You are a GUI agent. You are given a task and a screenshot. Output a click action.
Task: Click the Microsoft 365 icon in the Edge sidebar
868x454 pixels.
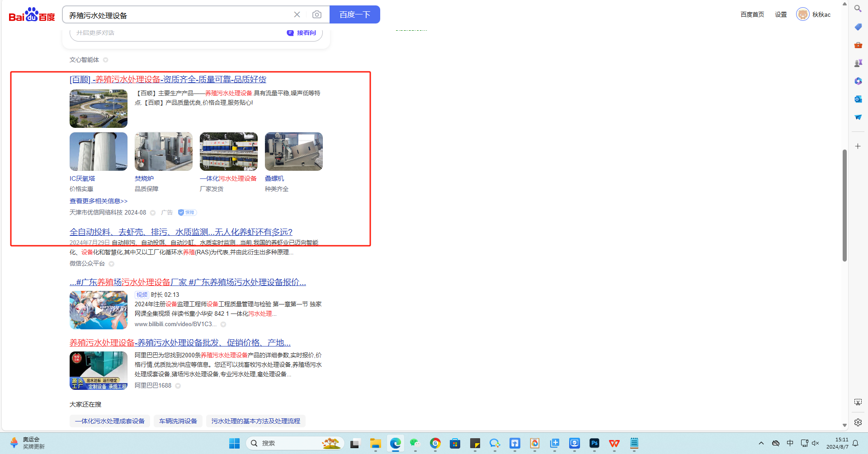point(858,81)
